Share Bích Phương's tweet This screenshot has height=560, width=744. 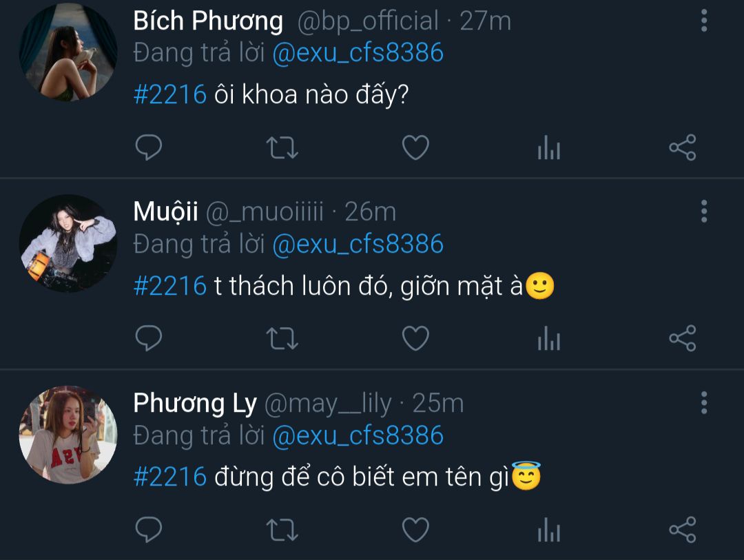tap(683, 147)
